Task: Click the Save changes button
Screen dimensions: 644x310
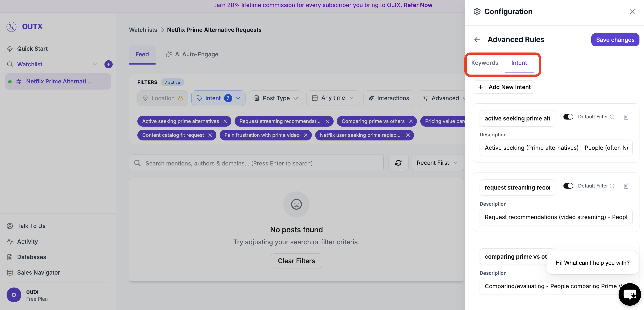Action: click(615, 40)
